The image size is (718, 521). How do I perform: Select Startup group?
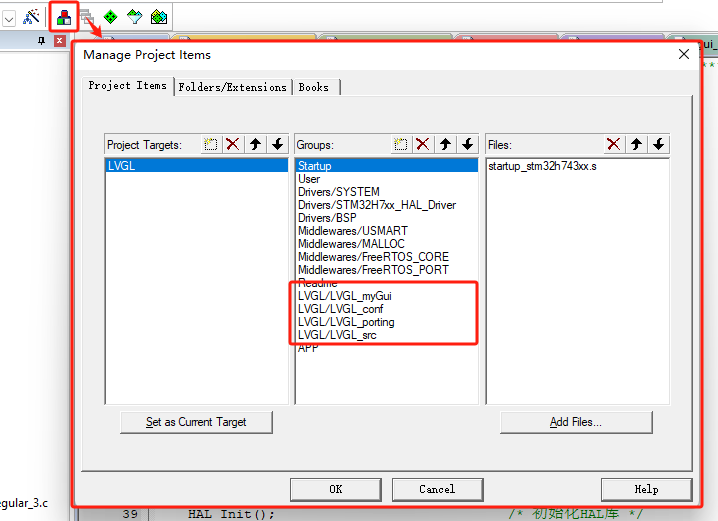[387, 166]
